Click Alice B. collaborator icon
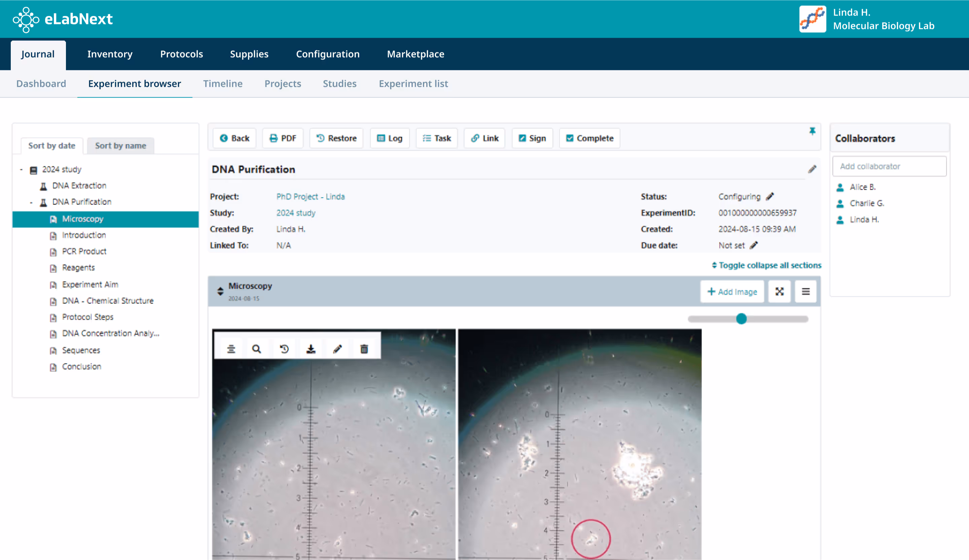Screen dimensions: 969x560 pyautogui.click(x=840, y=187)
